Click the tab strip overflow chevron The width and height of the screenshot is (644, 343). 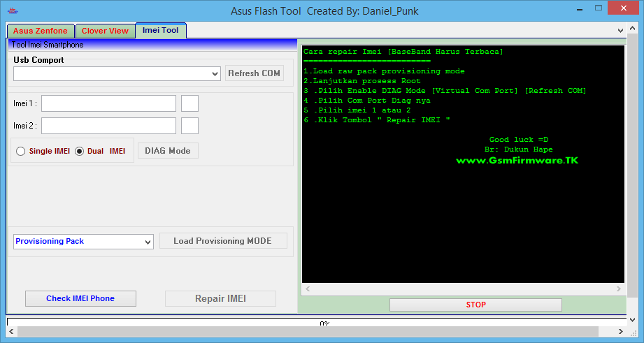[621, 30]
